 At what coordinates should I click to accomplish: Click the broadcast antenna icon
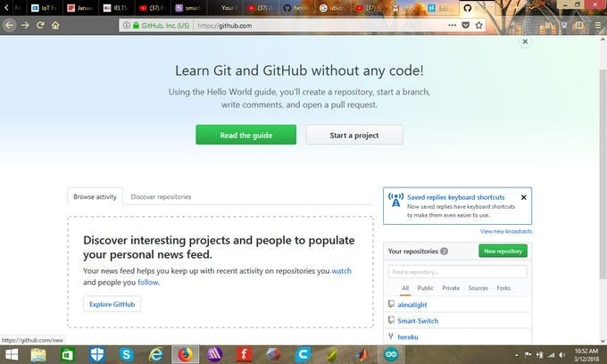(395, 200)
